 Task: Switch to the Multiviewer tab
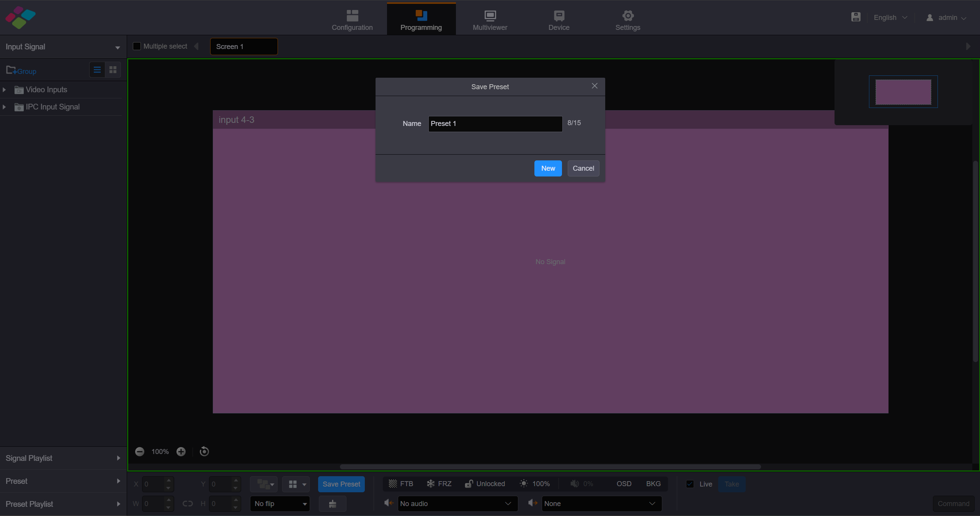click(x=489, y=19)
